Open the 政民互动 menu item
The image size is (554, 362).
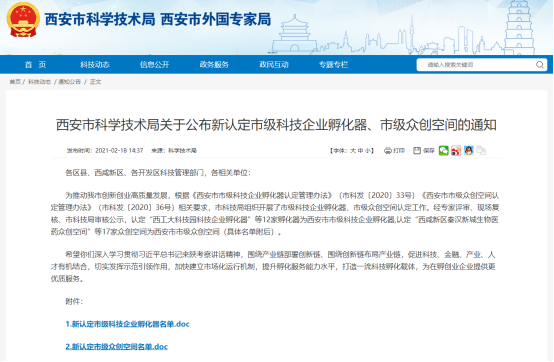274,65
